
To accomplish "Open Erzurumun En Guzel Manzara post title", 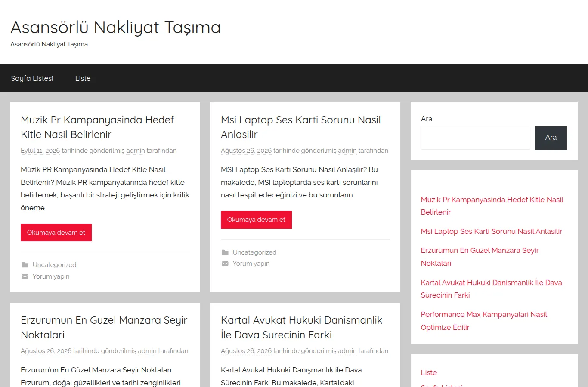I will pyautogui.click(x=104, y=328).
